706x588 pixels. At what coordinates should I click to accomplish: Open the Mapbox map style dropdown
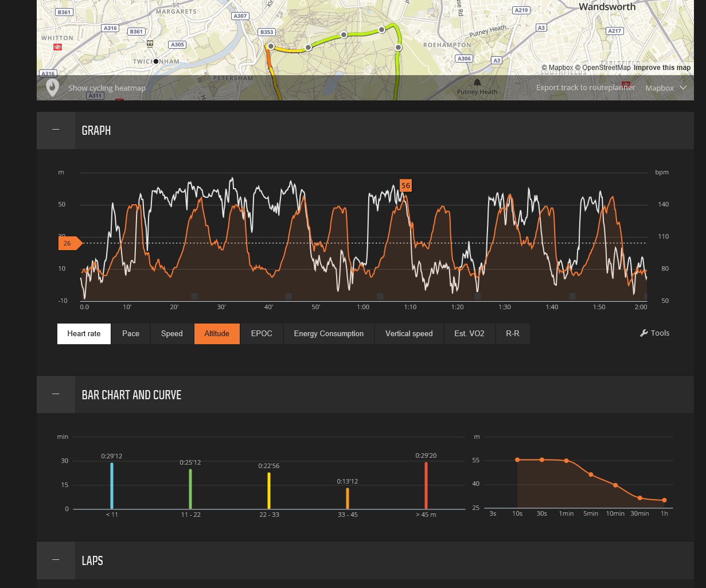coord(666,88)
